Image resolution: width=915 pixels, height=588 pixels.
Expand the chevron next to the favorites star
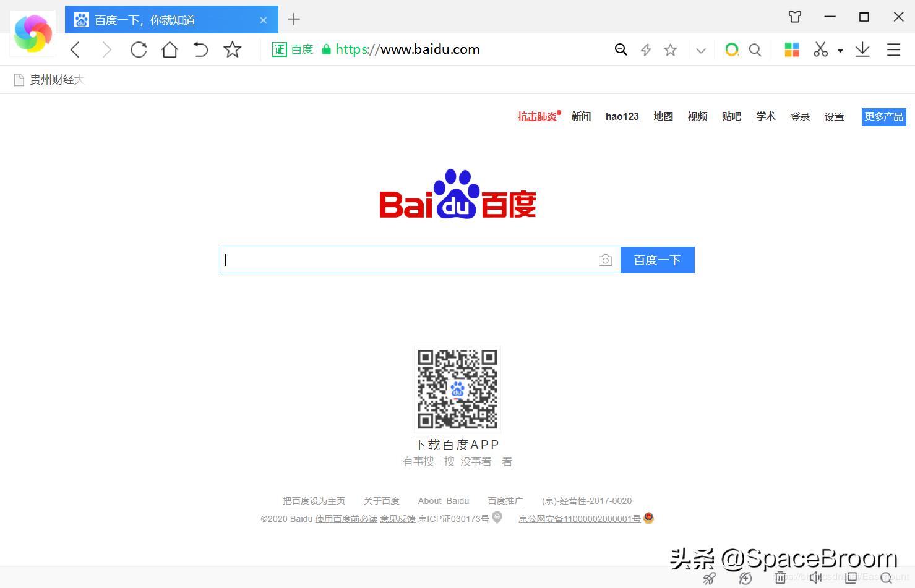700,49
